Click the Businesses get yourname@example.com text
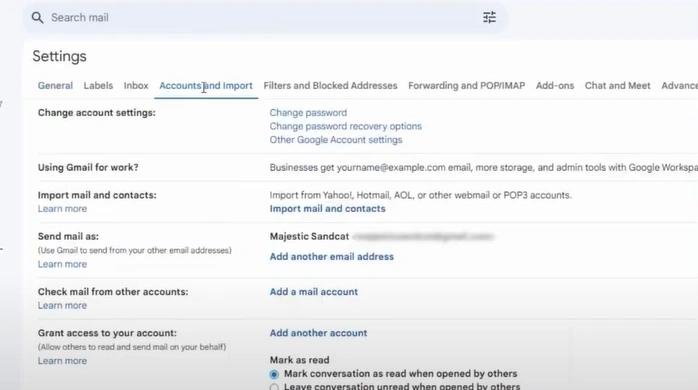The width and height of the screenshot is (698, 390). click(x=483, y=167)
